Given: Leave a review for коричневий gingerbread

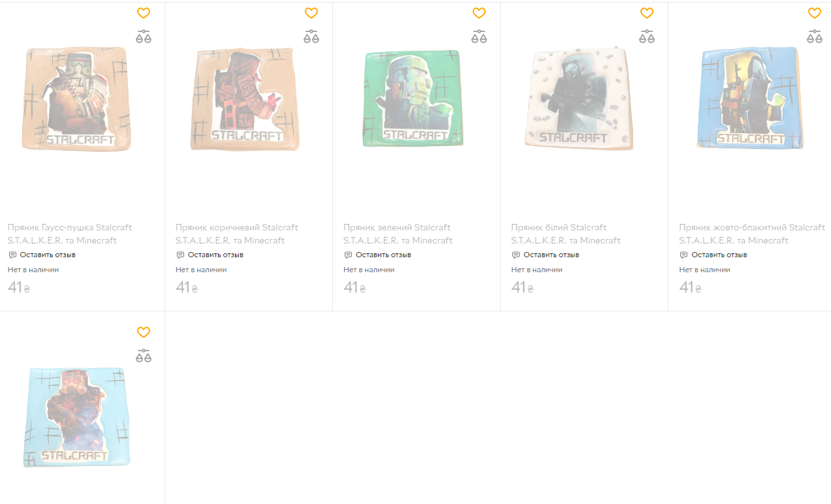Looking at the screenshot, I should (210, 255).
